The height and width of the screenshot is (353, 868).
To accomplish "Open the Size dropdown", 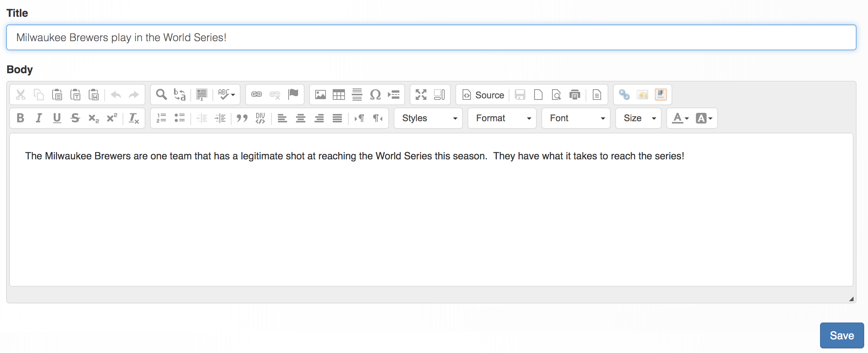I will pos(638,118).
